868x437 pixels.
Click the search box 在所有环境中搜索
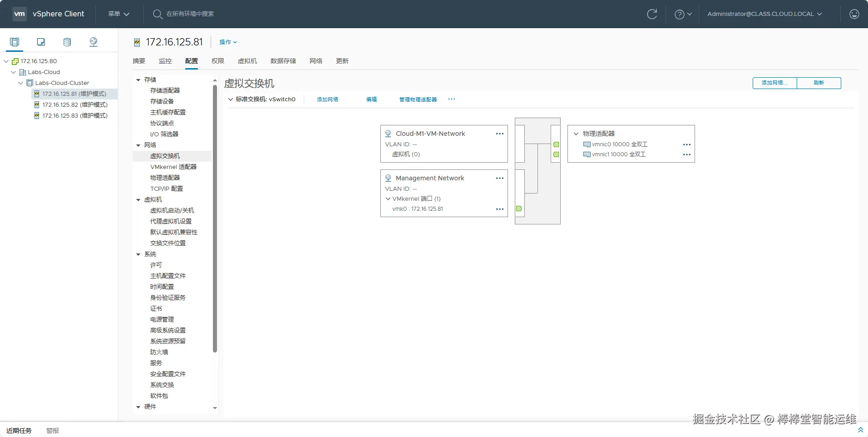point(190,14)
